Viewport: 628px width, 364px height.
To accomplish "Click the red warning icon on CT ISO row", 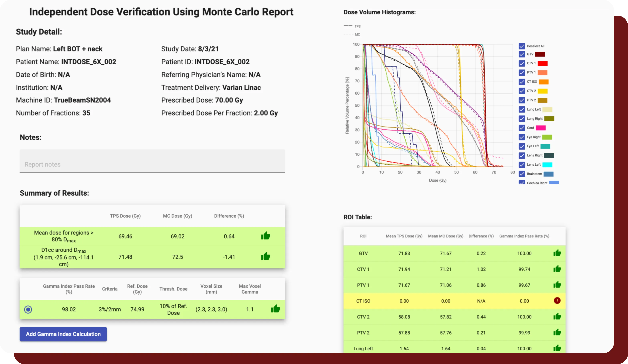I will coord(557,301).
